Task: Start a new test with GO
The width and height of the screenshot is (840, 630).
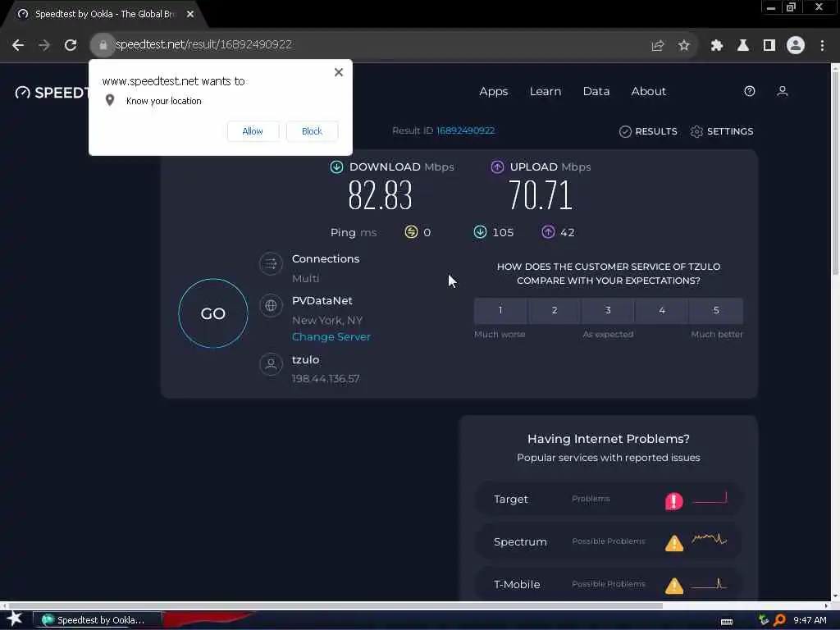Action: (x=213, y=313)
